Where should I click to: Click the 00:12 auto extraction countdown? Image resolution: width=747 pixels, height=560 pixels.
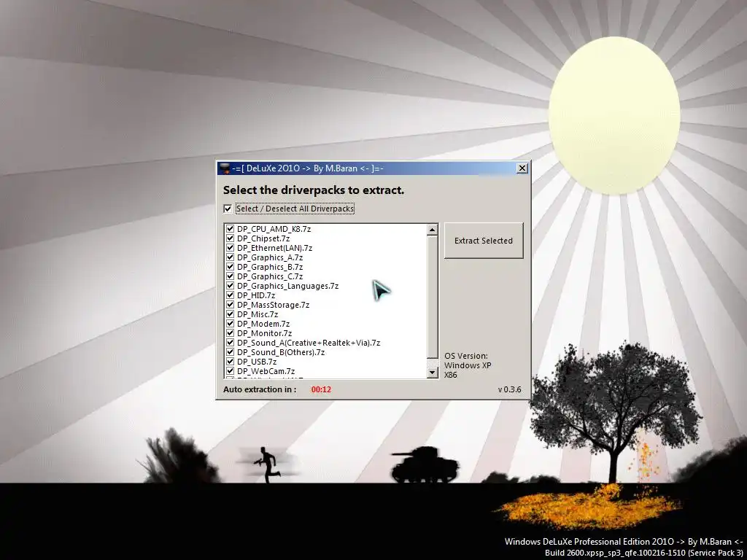click(x=321, y=389)
